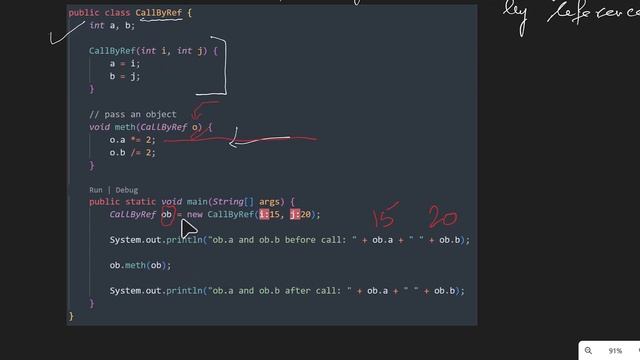Click the statement 'o.b /= 2;'
Screen dimensions: 640x360
(x=133, y=153)
